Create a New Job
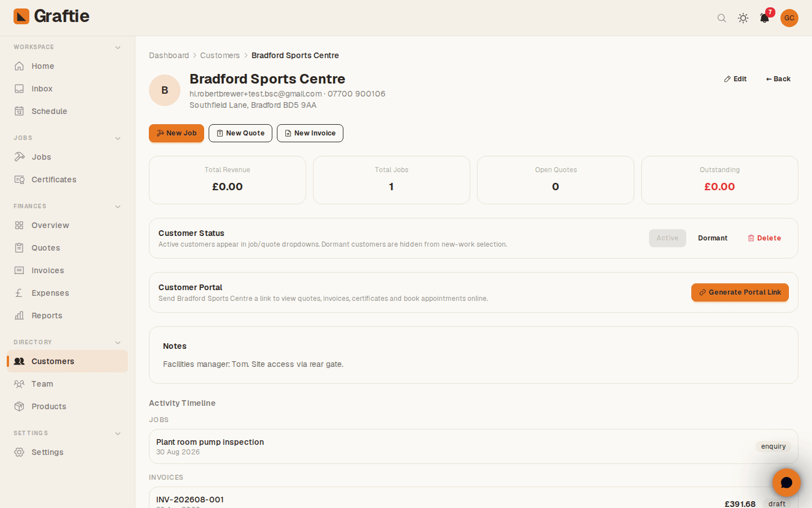Screen dimensions: 812x508 176,133
